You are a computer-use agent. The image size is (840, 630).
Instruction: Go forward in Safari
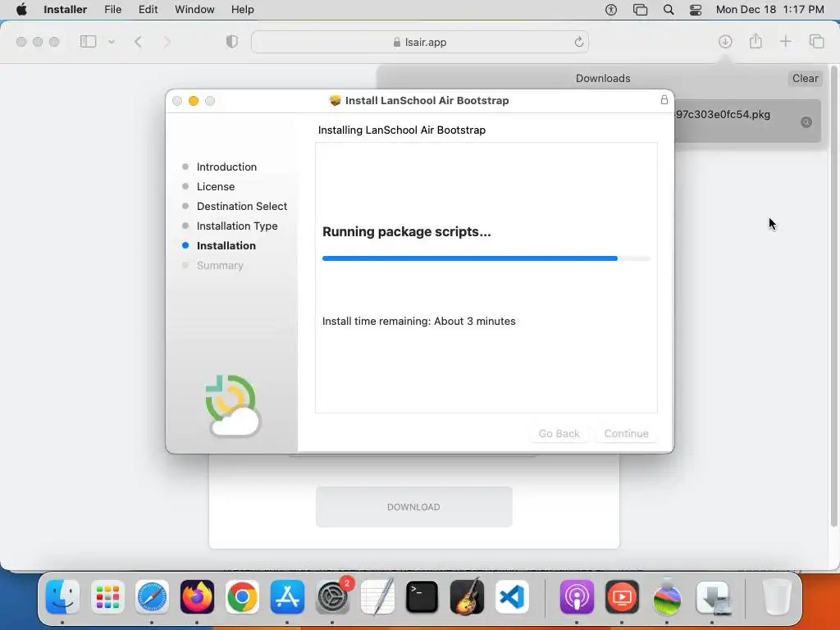coord(167,42)
